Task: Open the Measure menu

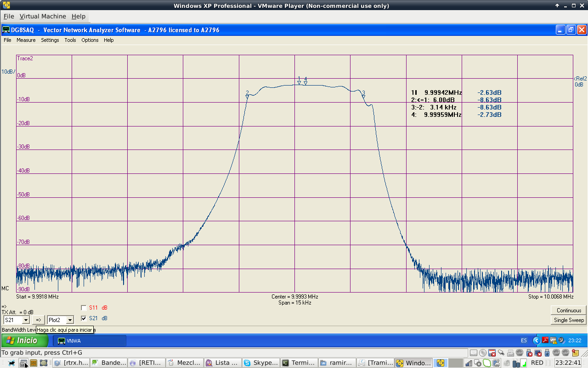Action: (26, 40)
